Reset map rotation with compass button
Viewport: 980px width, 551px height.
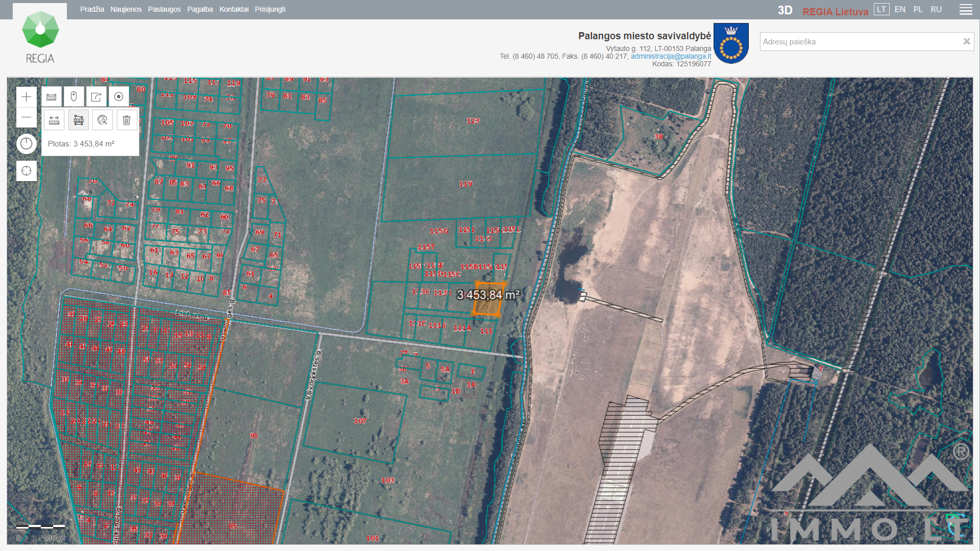pos(27,144)
